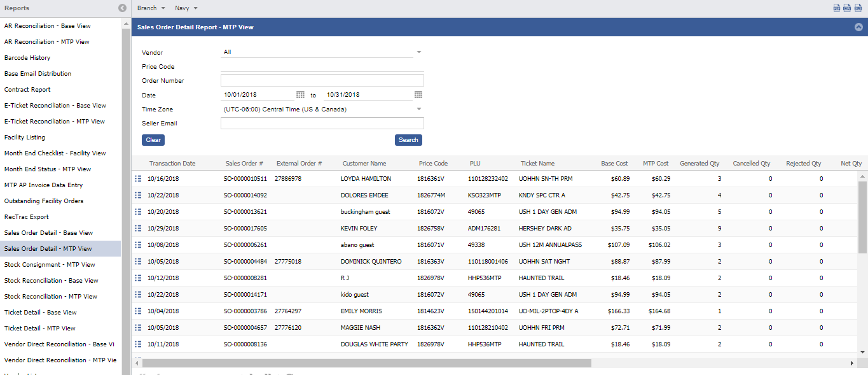Export the report as CSV

847,8
